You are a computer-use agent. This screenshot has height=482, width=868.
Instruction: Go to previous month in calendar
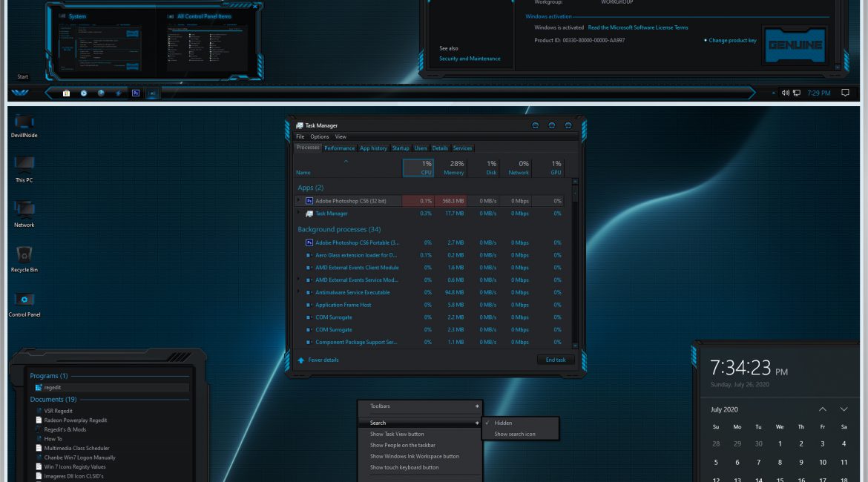[x=823, y=409]
